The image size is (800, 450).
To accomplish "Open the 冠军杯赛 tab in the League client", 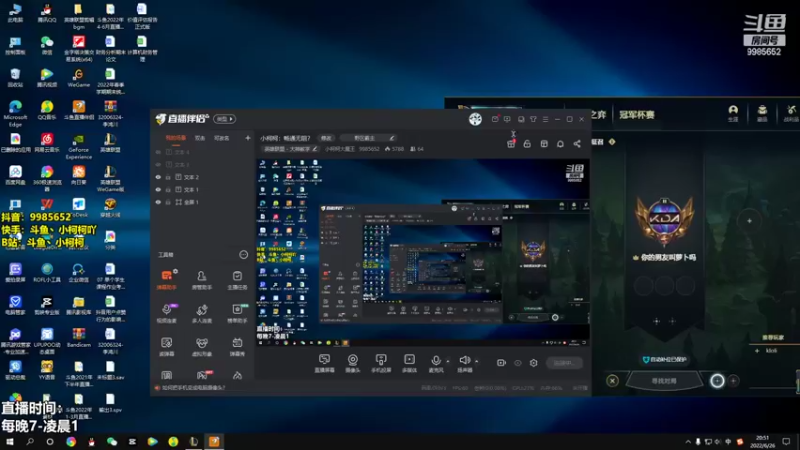I will (637, 115).
